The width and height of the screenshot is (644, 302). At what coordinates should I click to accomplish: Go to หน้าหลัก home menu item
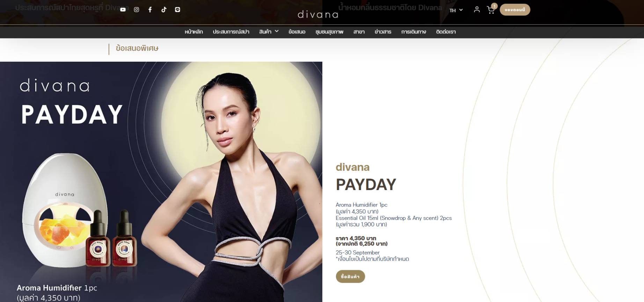coord(194,32)
